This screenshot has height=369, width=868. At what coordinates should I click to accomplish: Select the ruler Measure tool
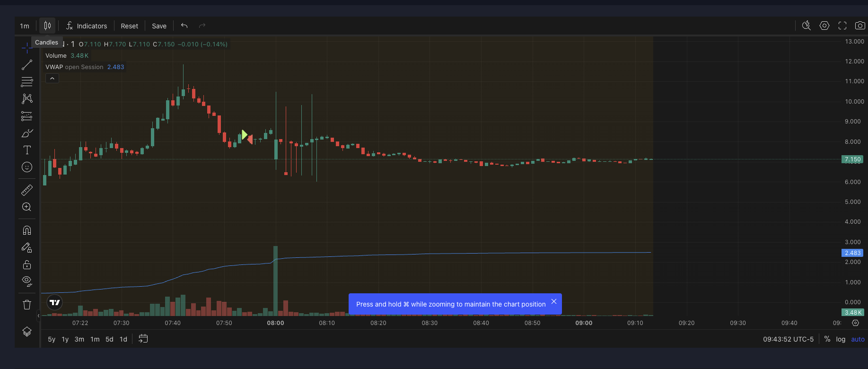click(x=27, y=190)
